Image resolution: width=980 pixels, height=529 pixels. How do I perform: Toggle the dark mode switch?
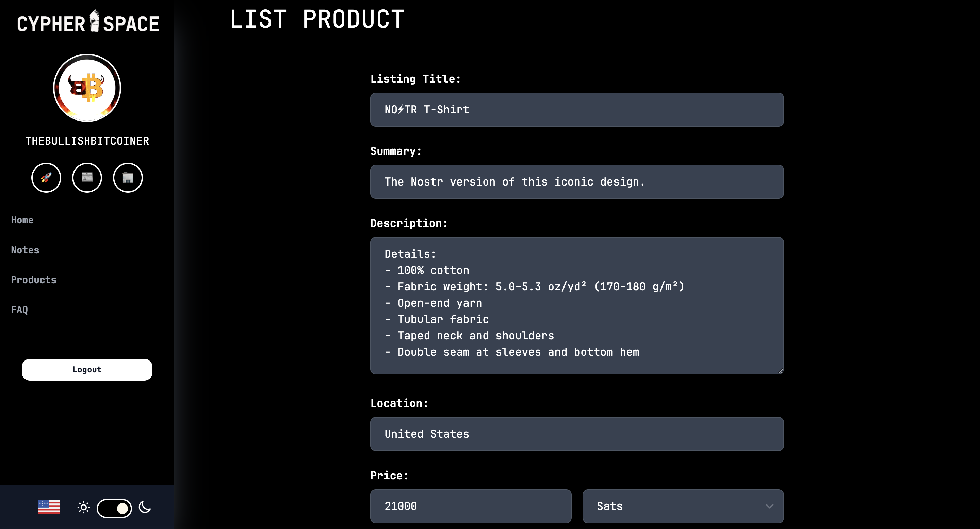(114, 508)
